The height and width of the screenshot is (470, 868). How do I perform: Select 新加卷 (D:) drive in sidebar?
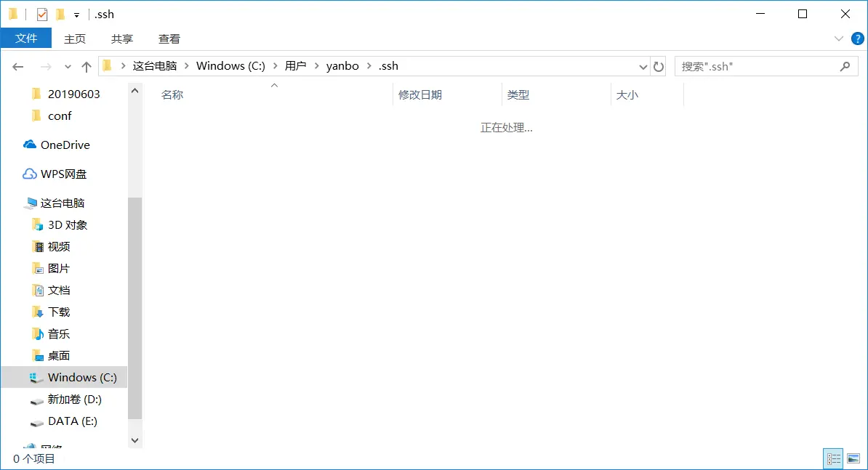pos(74,399)
